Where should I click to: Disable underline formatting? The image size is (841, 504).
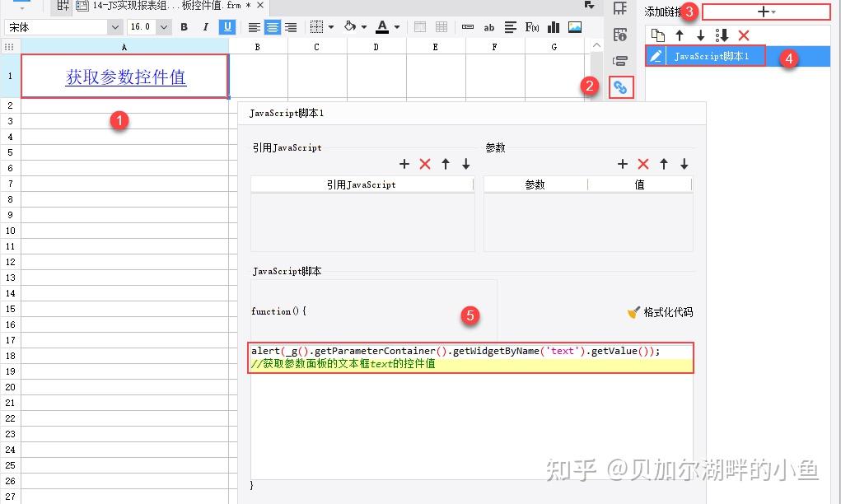[227, 26]
